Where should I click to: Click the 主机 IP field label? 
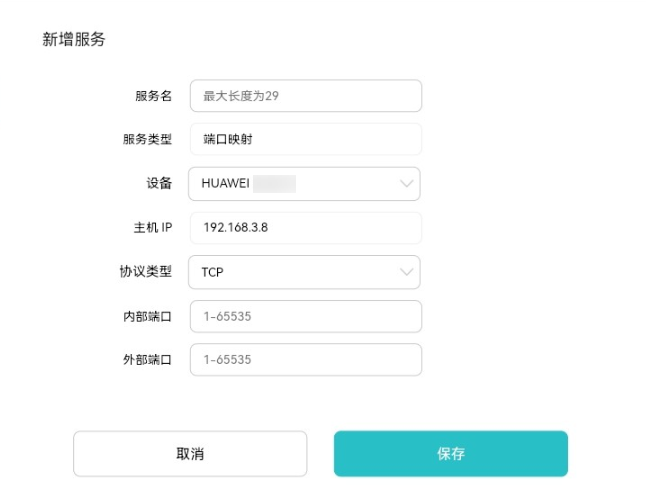point(153,228)
